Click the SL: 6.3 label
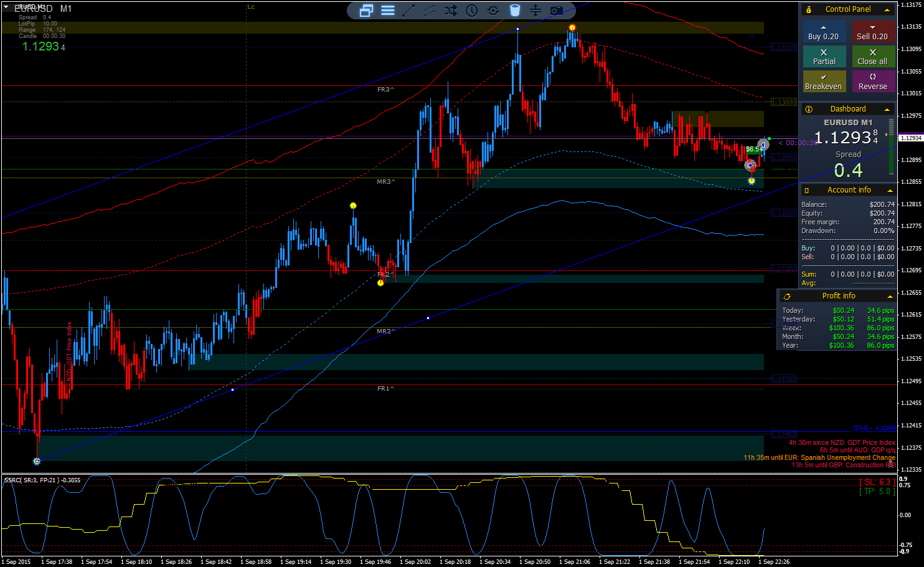Image resolution: width=924 pixels, height=567 pixels. [877, 482]
